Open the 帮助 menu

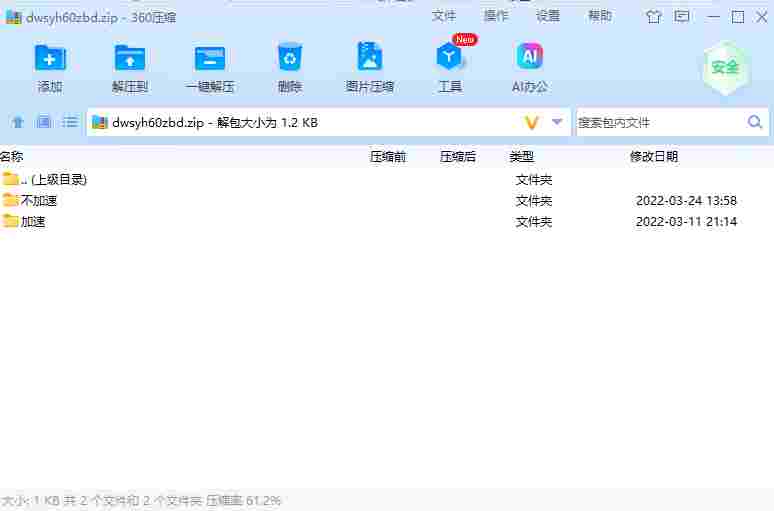coord(600,16)
